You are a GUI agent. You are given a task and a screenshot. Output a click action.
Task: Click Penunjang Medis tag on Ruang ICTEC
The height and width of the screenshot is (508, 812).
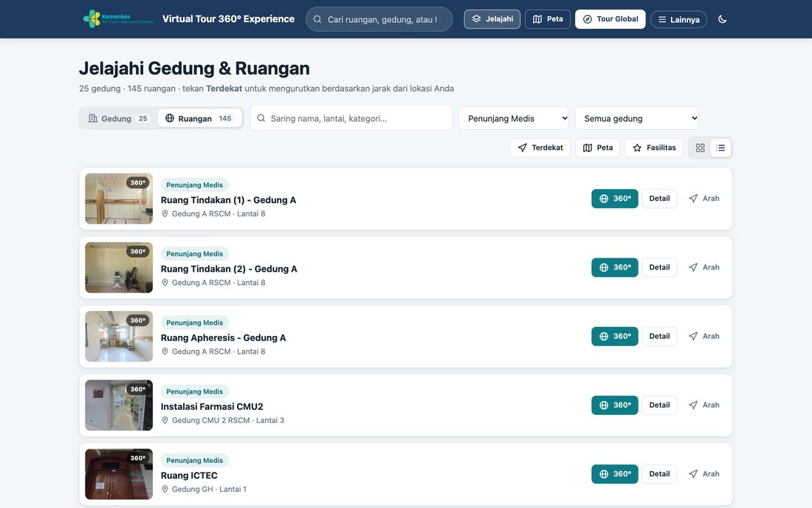point(195,460)
